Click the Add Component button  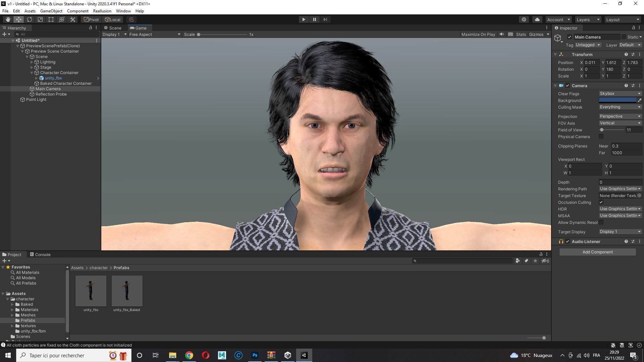tap(597, 252)
